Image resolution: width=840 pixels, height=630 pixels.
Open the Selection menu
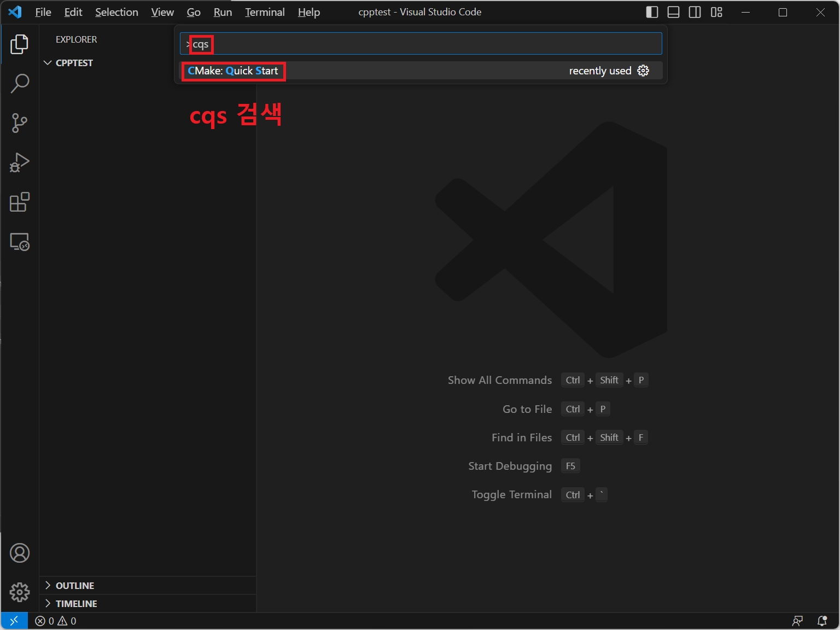point(116,12)
